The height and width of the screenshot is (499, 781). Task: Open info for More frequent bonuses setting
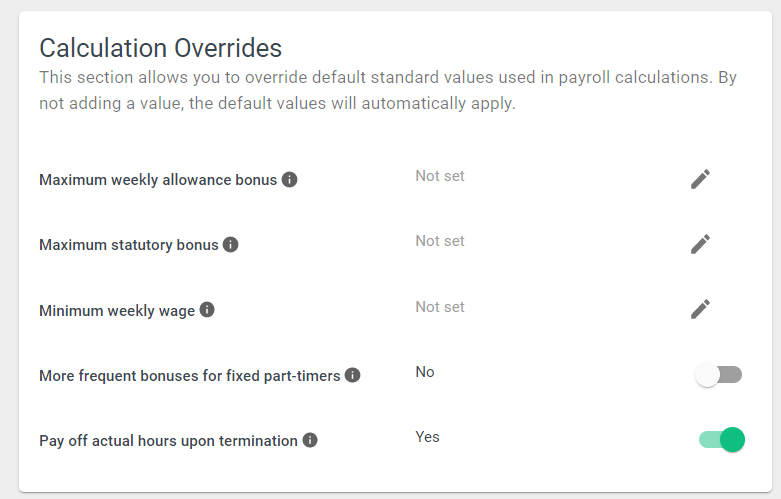click(352, 375)
